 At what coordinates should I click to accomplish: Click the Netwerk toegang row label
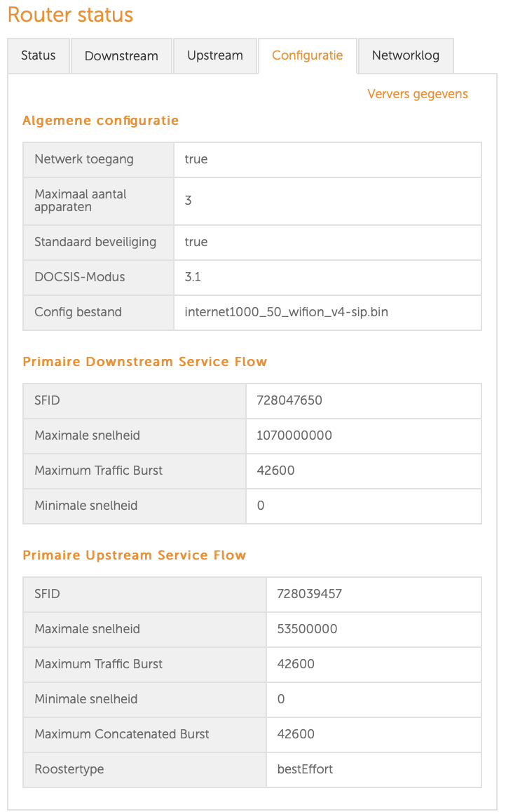click(84, 159)
